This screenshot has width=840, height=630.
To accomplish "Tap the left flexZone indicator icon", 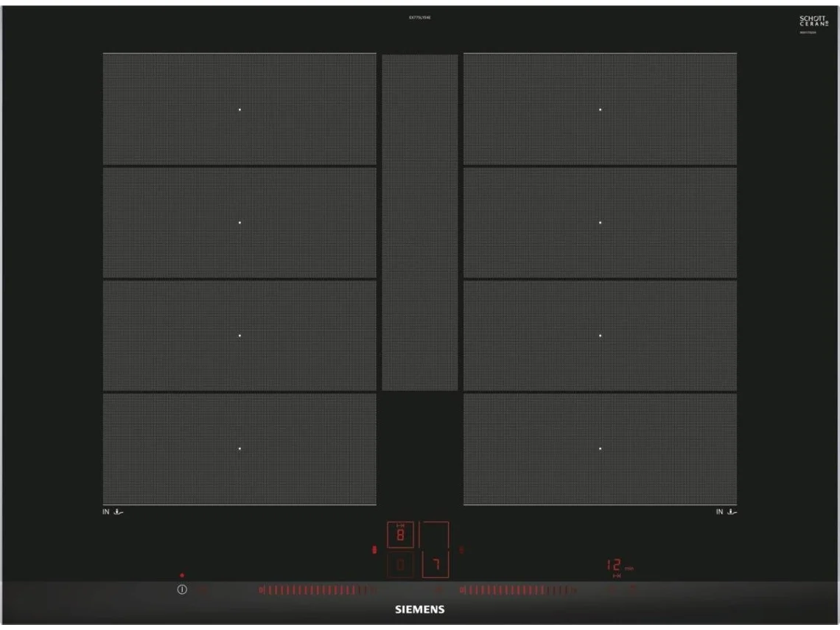I will [374, 550].
